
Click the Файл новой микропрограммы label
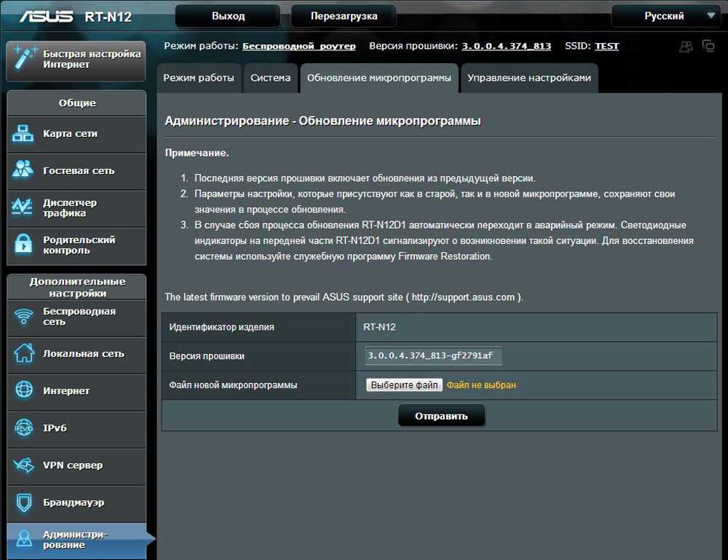[x=233, y=385]
